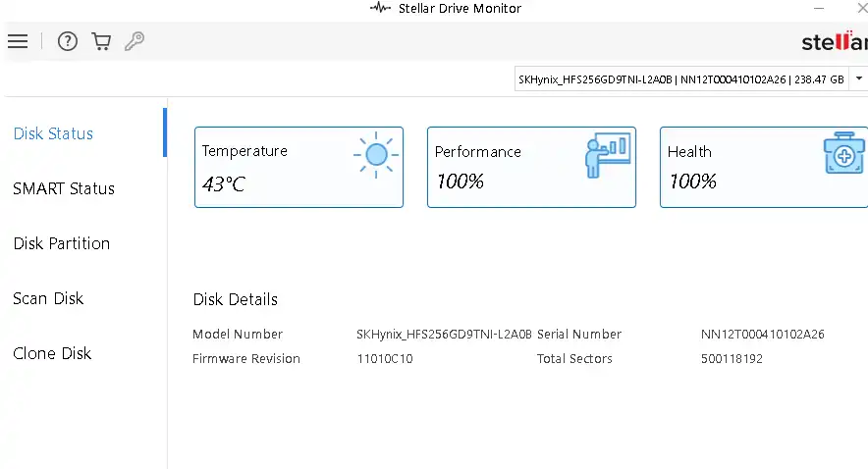This screenshot has height=469, width=868.
Task: Expand the drive selection dropdown arrow
Action: (859, 79)
